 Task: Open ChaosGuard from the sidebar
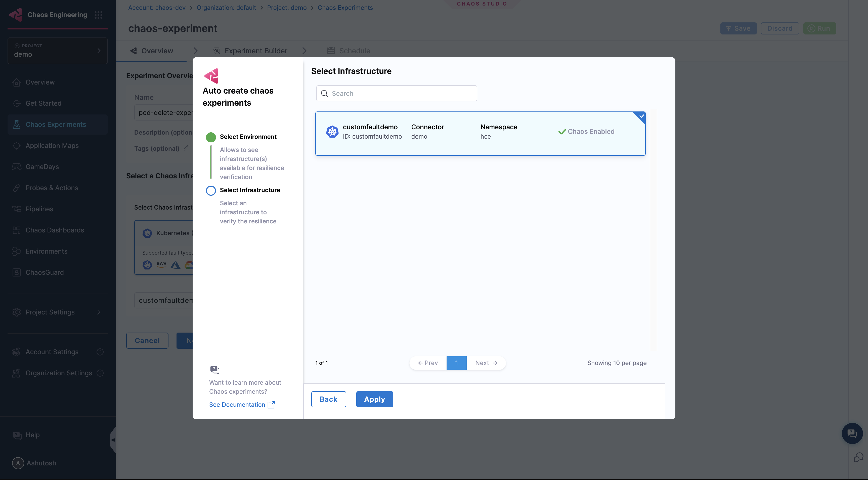pyautogui.click(x=45, y=272)
